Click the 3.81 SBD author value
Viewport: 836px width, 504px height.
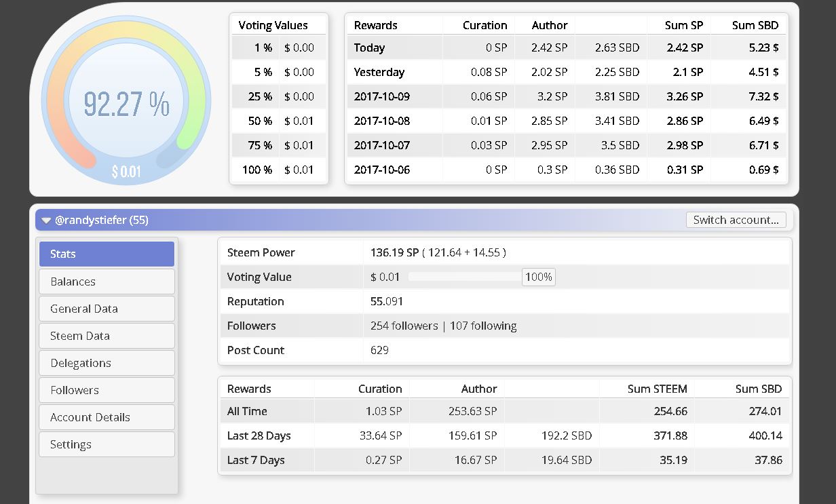click(617, 96)
